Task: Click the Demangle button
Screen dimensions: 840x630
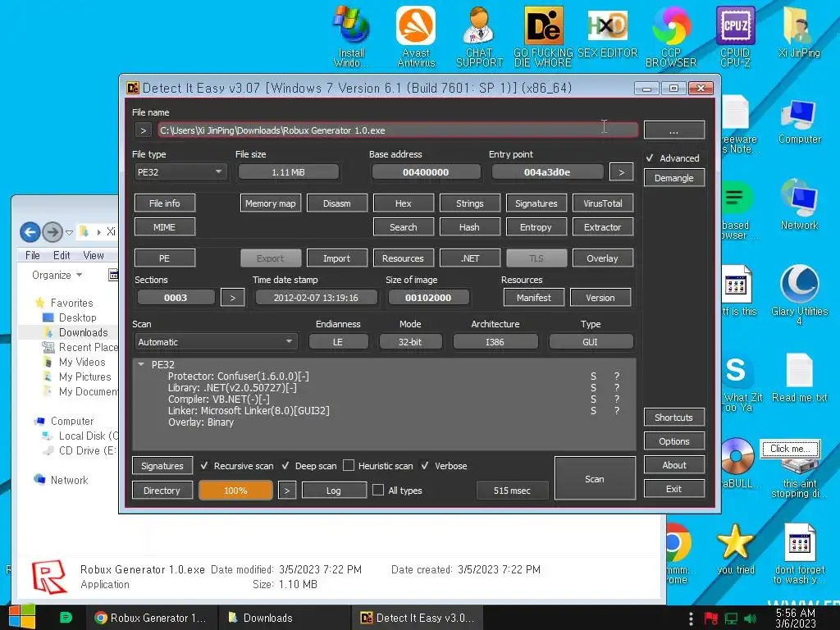Action: (674, 178)
